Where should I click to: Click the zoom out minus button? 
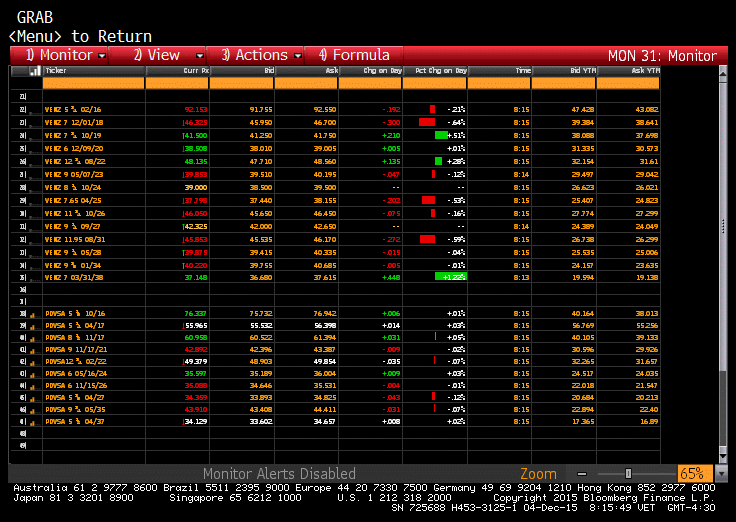coord(582,474)
